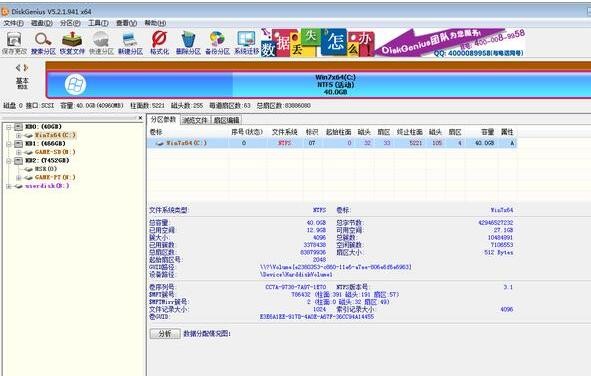591x376 pixels.
Task: Switch to the 扇区编辑 tab
Action: 226,120
